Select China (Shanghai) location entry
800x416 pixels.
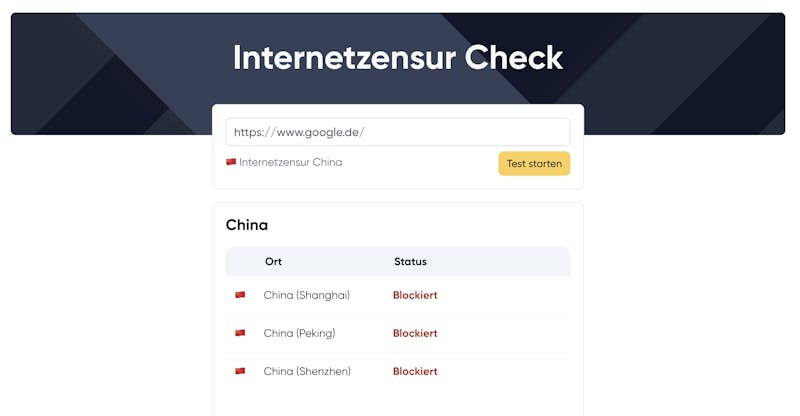307,295
